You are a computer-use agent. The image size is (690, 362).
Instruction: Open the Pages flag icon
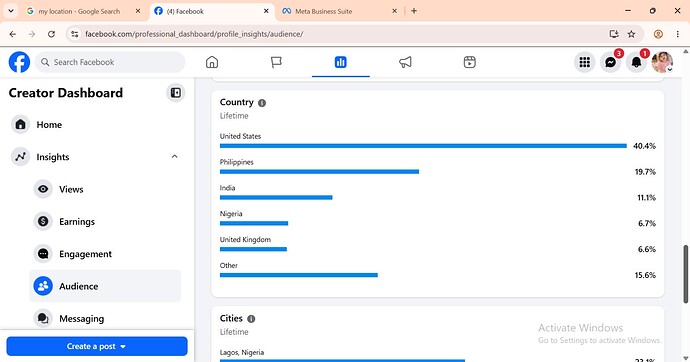pos(276,62)
